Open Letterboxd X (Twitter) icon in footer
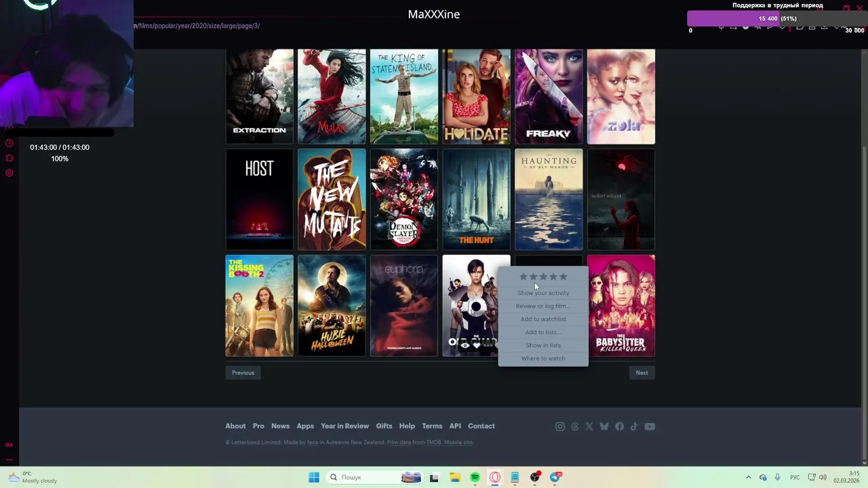Viewport: 868px width, 488px height. [589, 426]
